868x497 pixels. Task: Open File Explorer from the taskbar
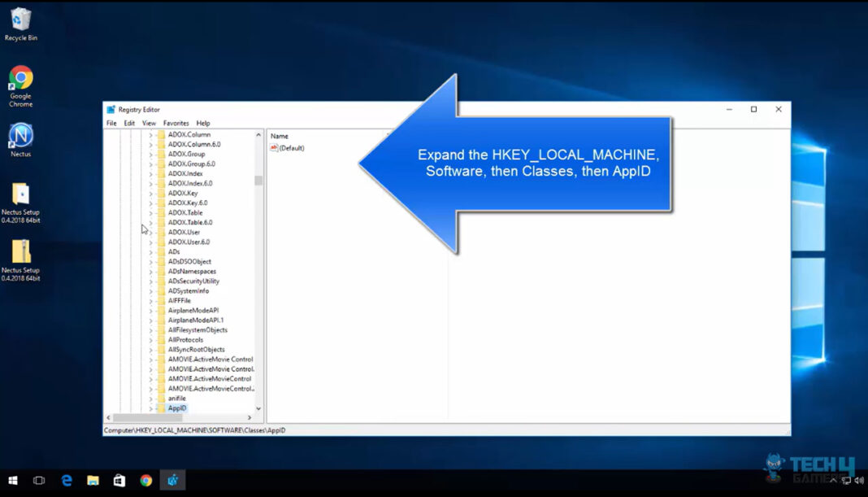click(93, 481)
